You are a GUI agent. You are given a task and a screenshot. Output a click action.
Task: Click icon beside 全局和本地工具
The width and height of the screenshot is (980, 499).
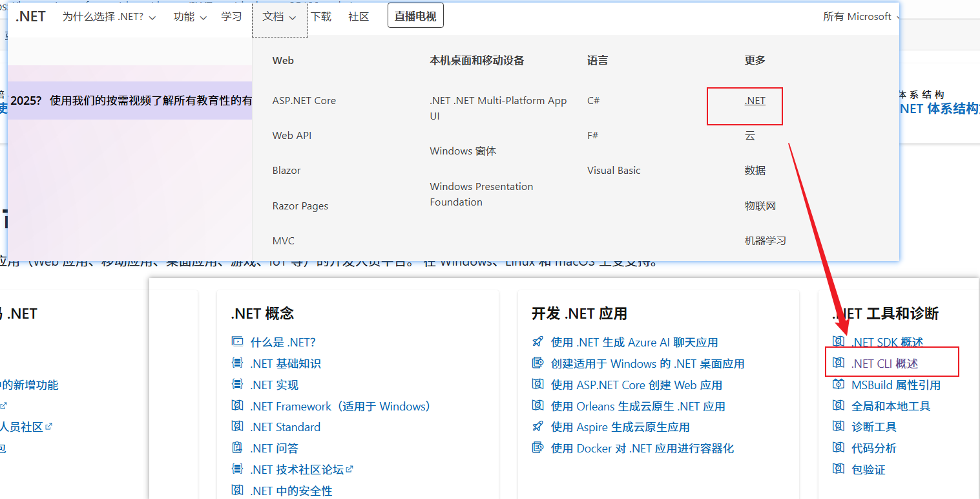coord(839,406)
